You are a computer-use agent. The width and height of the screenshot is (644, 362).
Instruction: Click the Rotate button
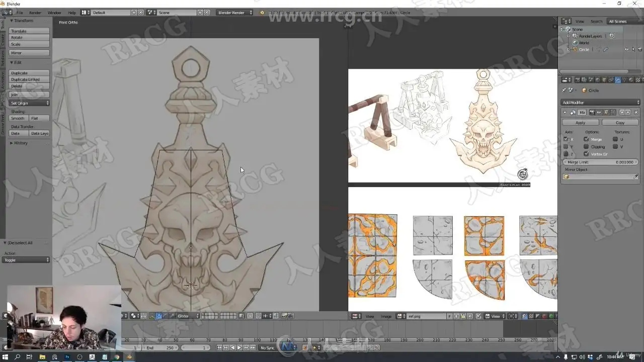30,38
